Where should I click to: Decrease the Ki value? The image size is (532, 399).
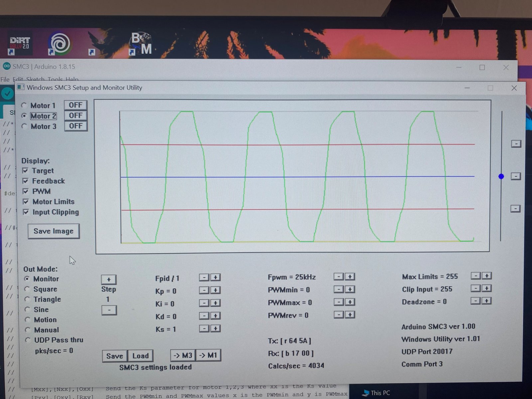coord(204,303)
